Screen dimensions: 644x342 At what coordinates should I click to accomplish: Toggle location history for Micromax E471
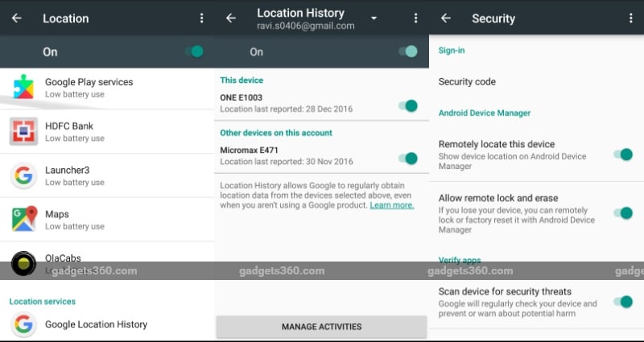[x=408, y=159]
